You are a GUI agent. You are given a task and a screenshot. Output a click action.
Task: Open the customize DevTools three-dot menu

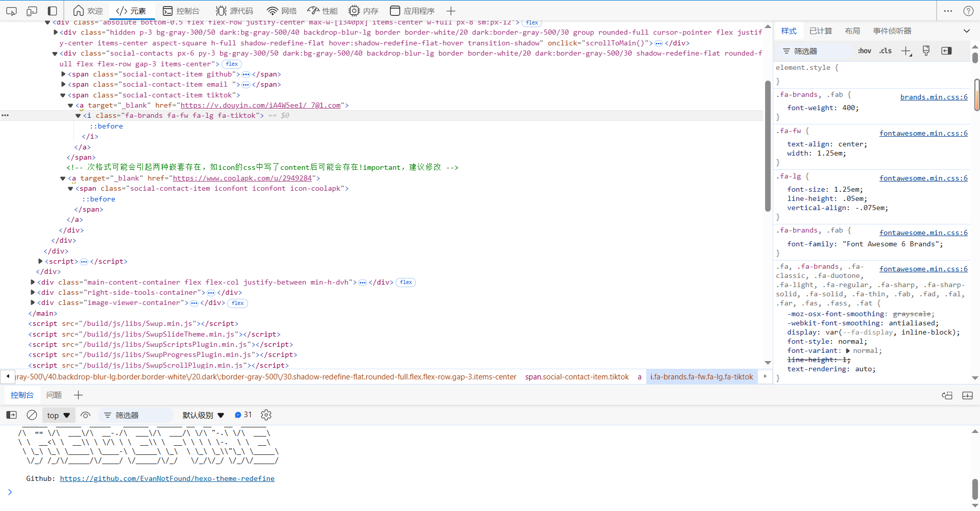pos(948,11)
